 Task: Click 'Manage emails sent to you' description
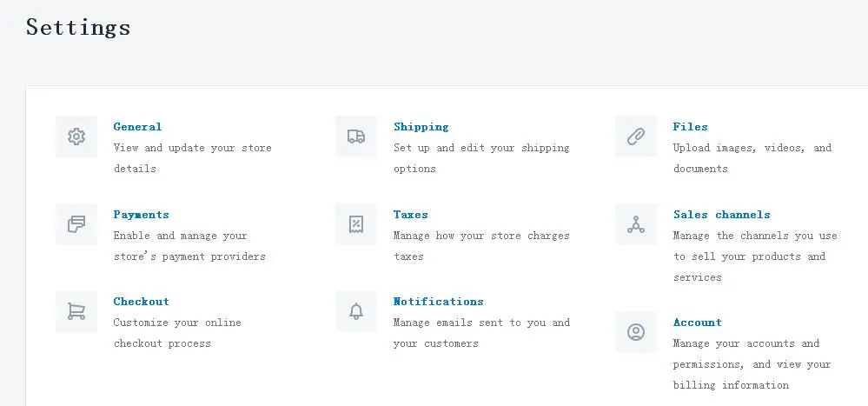point(481,333)
